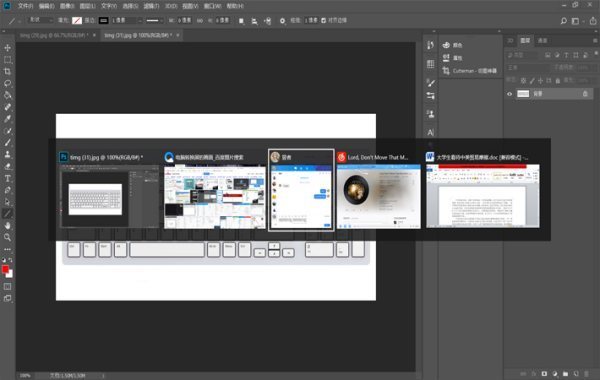Open the gear settings in options bar
The height and width of the screenshot is (380, 600).
(x=282, y=21)
